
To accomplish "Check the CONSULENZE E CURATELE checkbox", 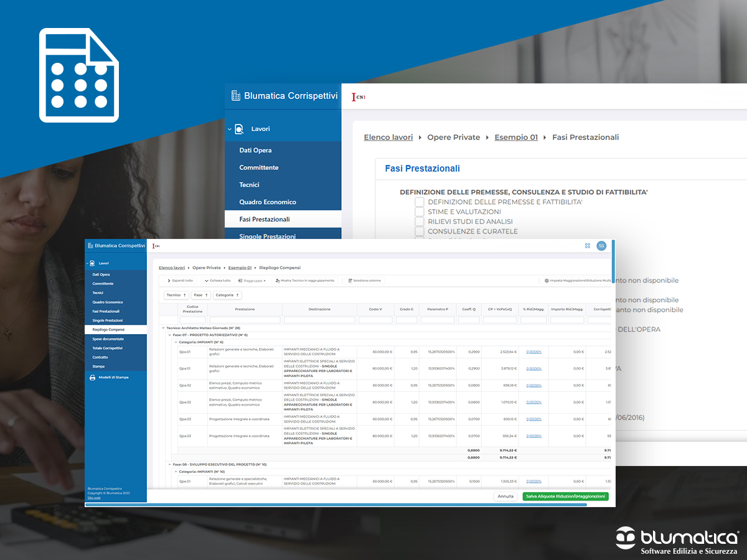I will pos(420,231).
